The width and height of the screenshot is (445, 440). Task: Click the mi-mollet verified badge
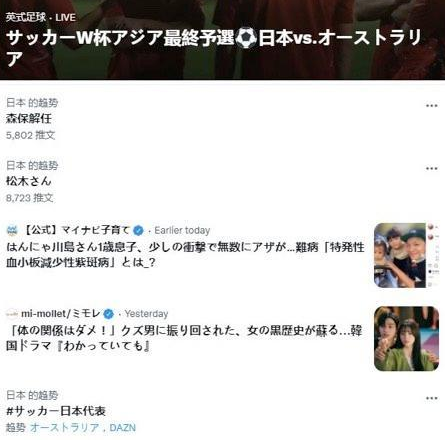(x=109, y=314)
